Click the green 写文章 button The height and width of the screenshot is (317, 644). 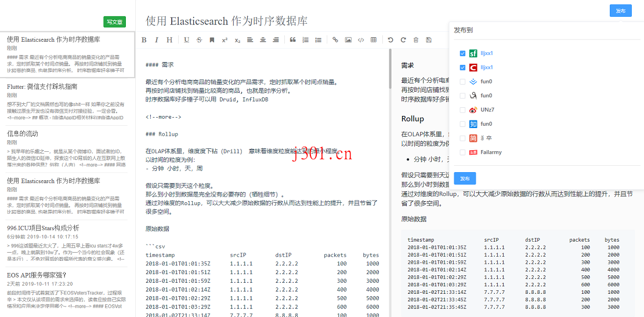tap(115, 22)
